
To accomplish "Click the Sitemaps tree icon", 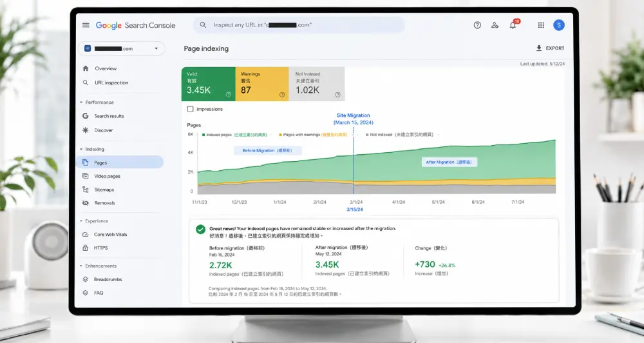I will 86,190.
